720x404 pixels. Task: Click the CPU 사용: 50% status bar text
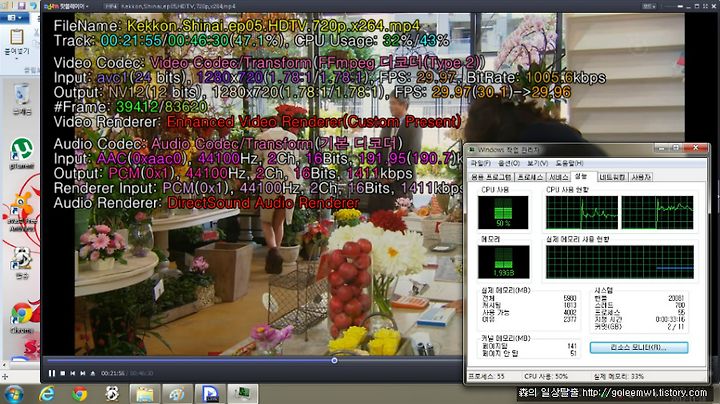pos(546,376)
